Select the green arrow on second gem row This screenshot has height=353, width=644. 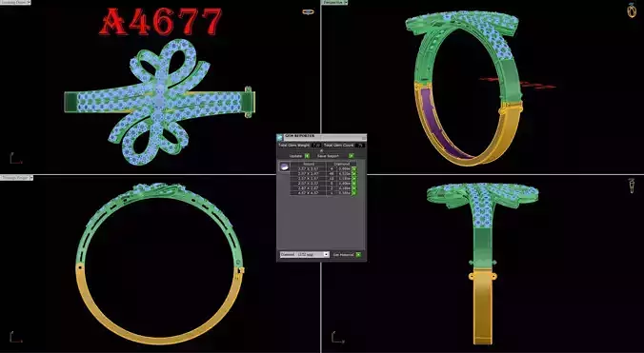(354, 174)
